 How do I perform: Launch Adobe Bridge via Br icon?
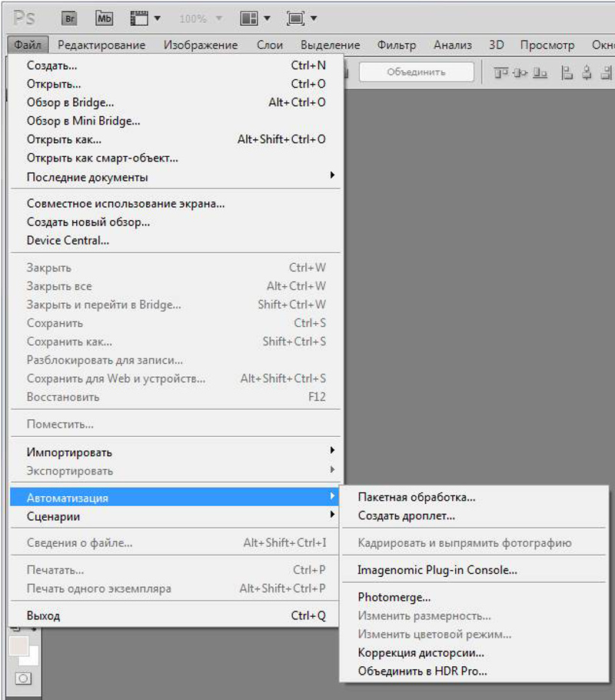(69, 18)
